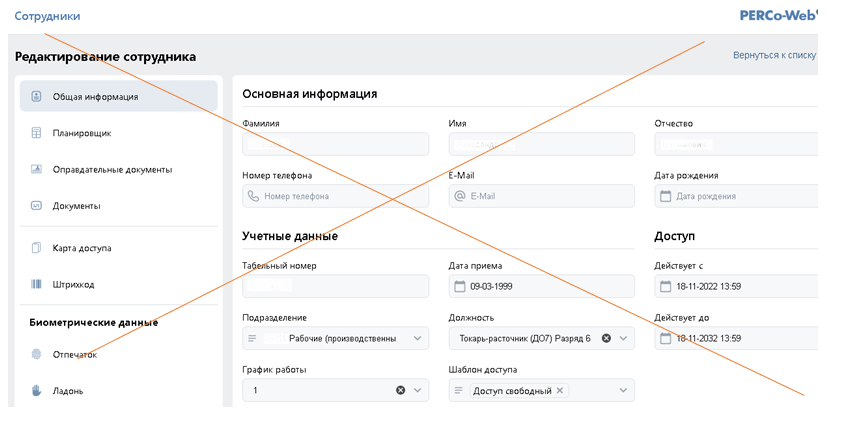Click the Ладонь palm icon

(36, 391)
